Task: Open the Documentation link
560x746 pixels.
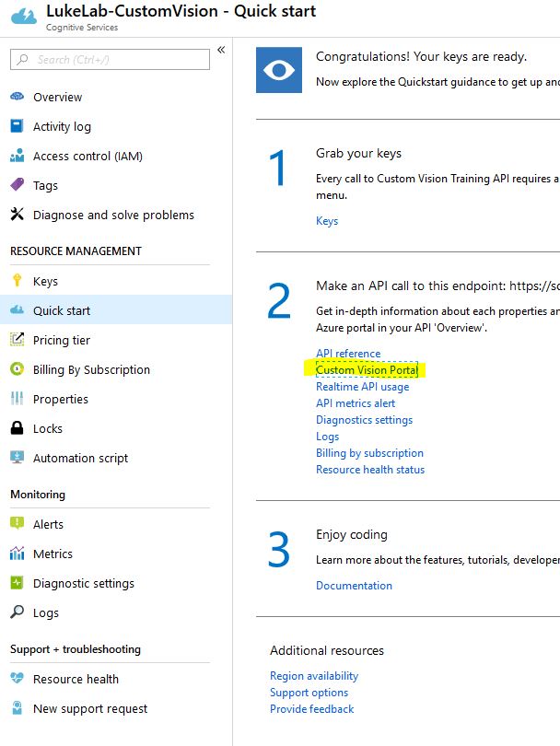Action: [354, 586]
